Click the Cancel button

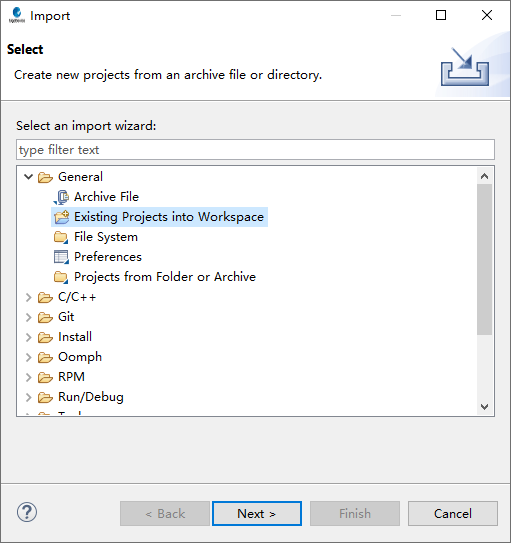[x=453, y=514]
